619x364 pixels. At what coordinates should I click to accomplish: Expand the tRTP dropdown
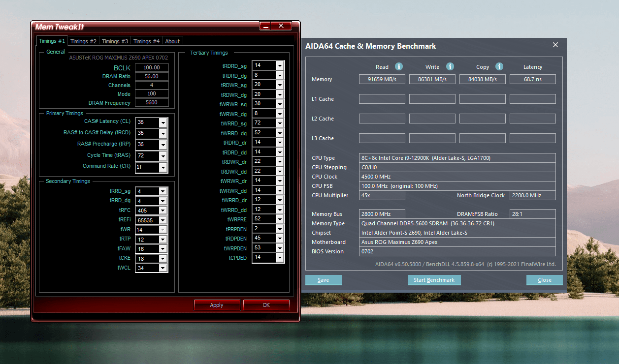click(163, 240)
